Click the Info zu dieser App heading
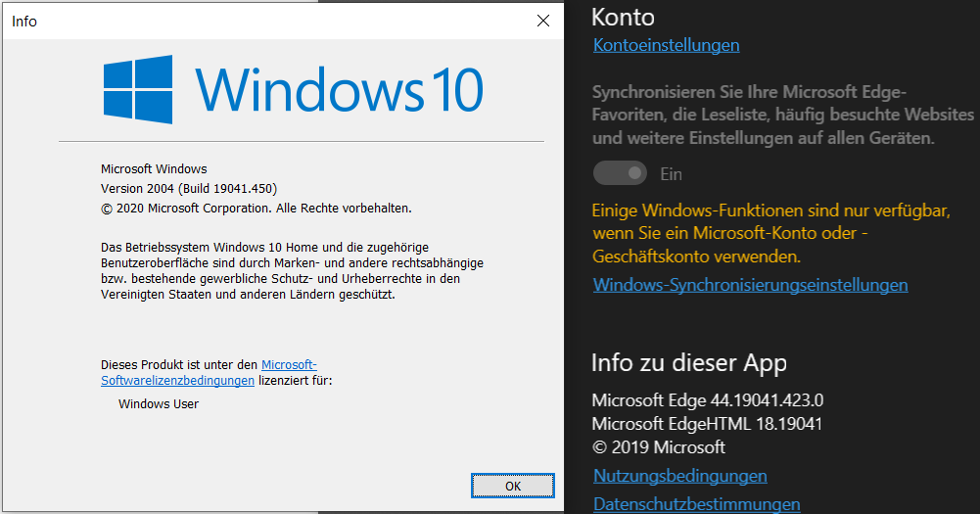This screenshot has width=980, height=514. coord(689,363)
